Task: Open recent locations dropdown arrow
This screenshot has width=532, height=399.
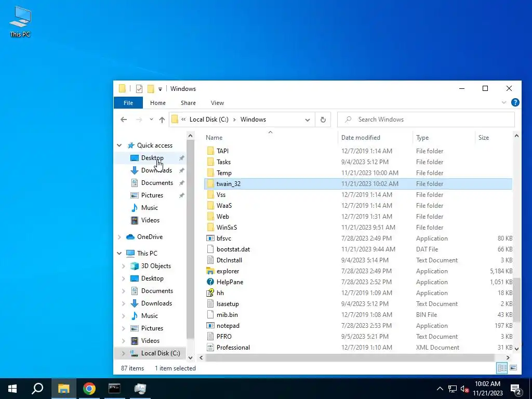Action: click(151, 119)
